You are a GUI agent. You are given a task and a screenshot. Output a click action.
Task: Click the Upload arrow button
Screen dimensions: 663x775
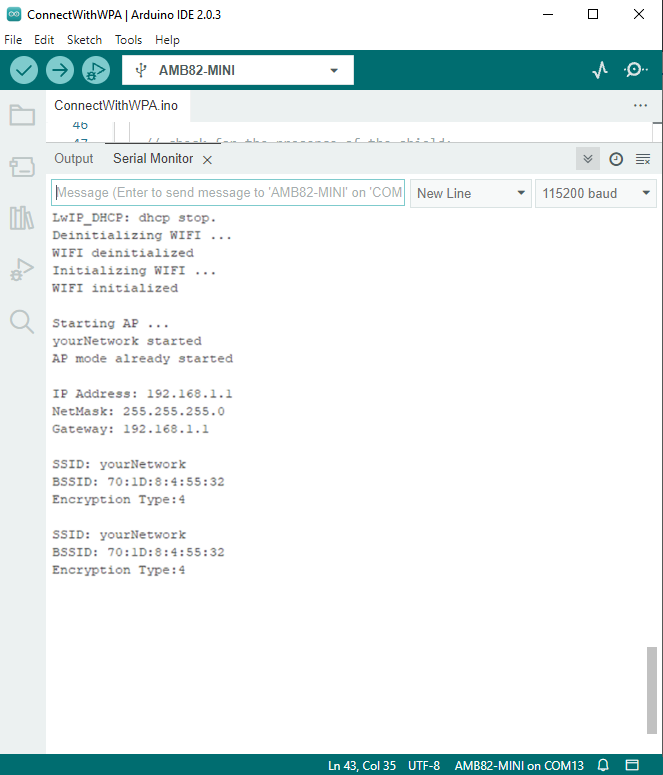click(60, 70)
